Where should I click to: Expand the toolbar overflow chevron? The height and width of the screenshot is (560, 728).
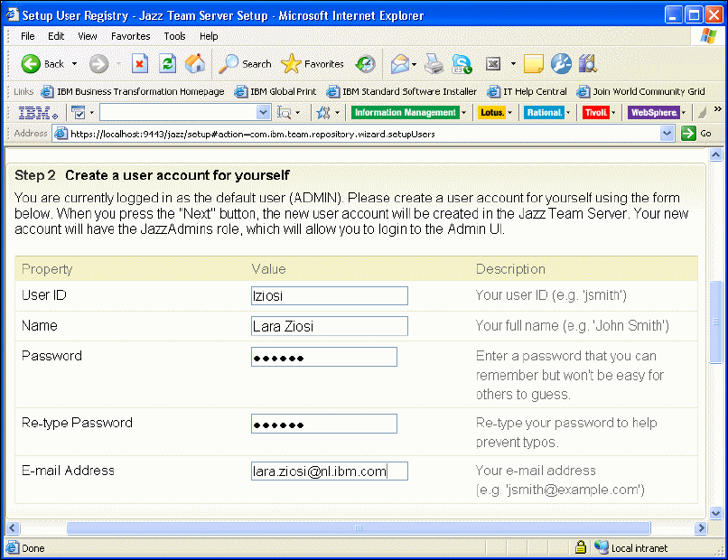pyautogui.click(x=718, y=108)
